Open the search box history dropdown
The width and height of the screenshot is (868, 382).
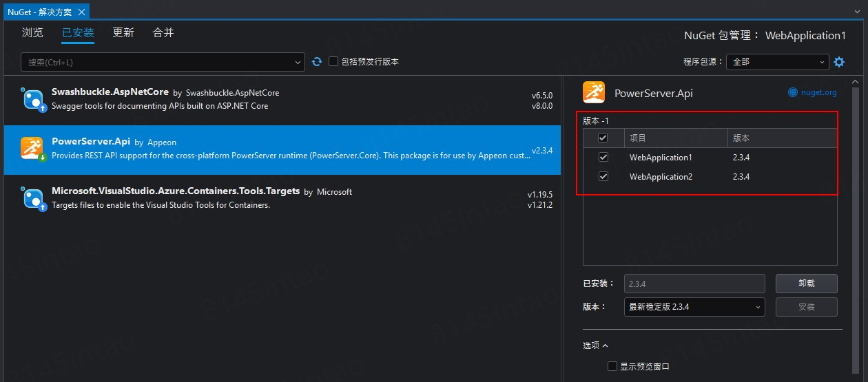[x=298, y=62]
